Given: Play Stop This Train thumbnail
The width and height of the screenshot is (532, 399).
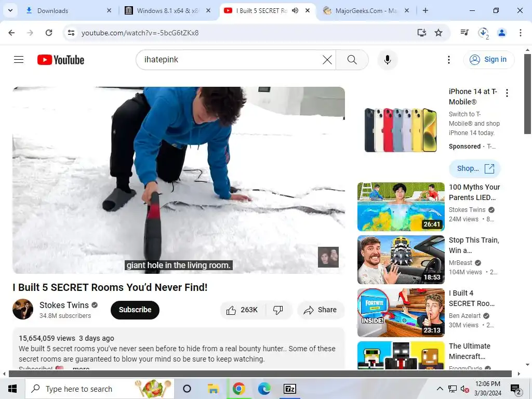Looking at the screenshot, I should pos(401,260).
